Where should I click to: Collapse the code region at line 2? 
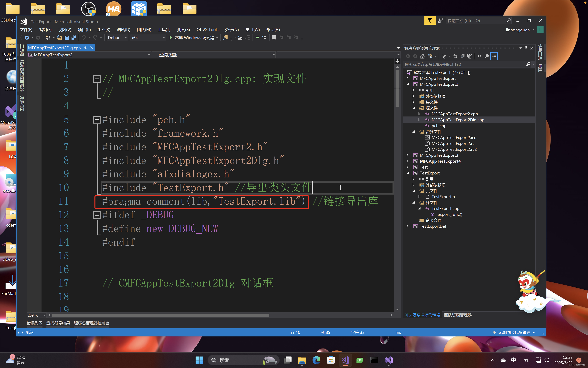(x=97, y=79)
